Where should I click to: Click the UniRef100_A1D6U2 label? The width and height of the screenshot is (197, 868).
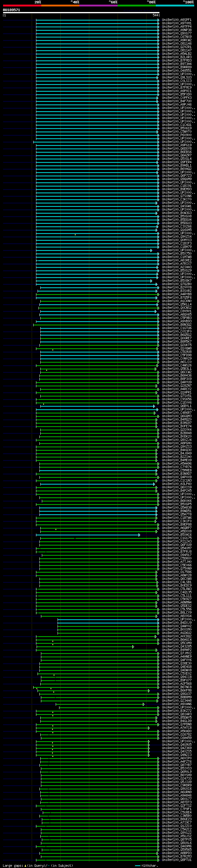coord(176,633)
